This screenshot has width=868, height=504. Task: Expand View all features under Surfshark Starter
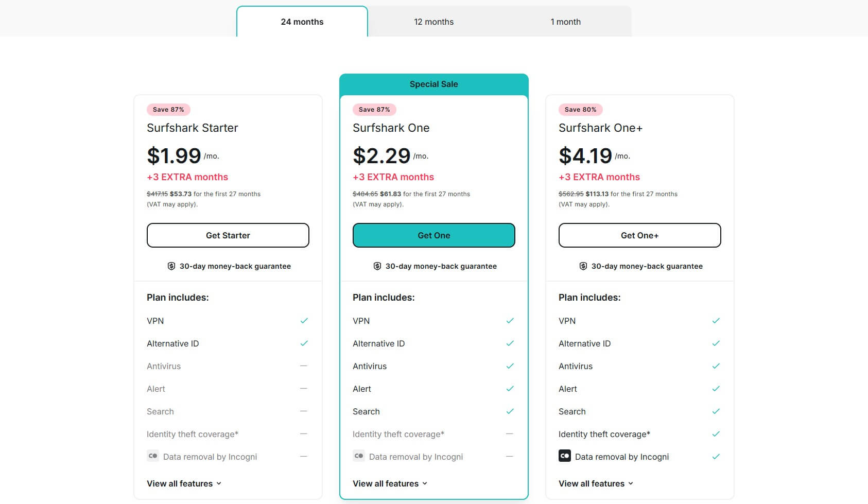pos(184,483)
